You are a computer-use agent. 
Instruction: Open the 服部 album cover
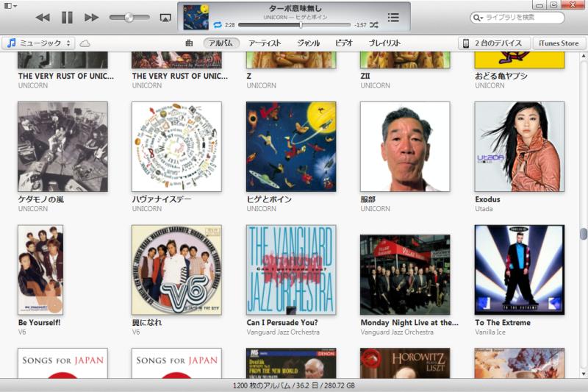405,146
